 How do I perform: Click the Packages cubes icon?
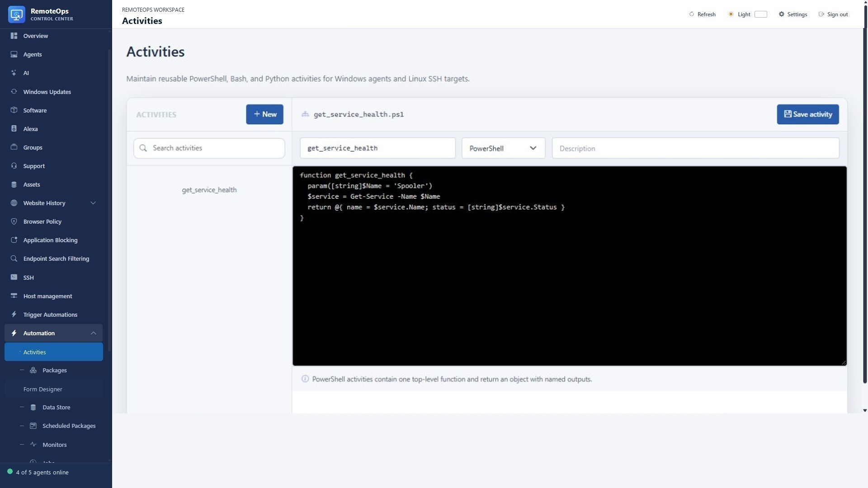tap(33, 370)
